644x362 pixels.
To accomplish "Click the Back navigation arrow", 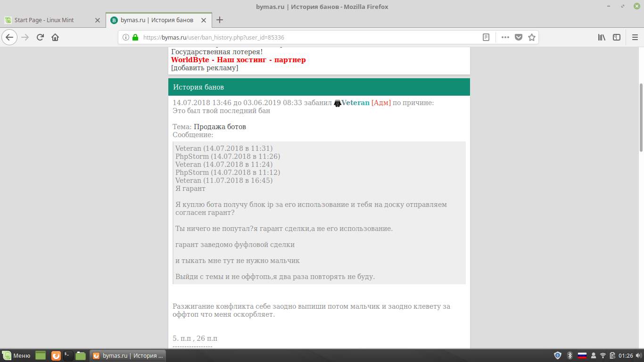I will pyautogui.click(x=10, y=37).
